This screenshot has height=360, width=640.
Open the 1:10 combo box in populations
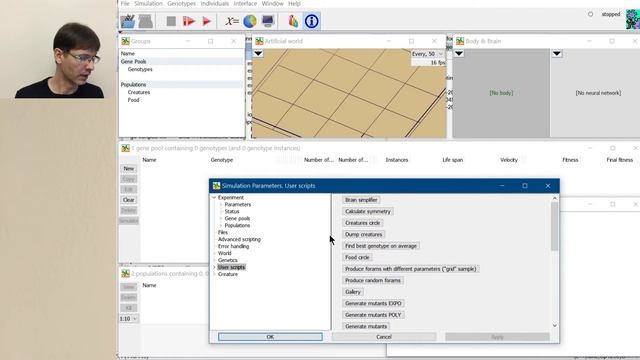pos(129,318)
